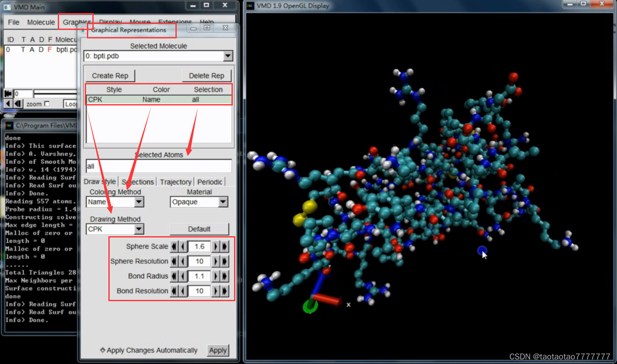The width and height of the screenshot is (617, 364).
Task: Open the Molecule menu
Action: point(41,22)
